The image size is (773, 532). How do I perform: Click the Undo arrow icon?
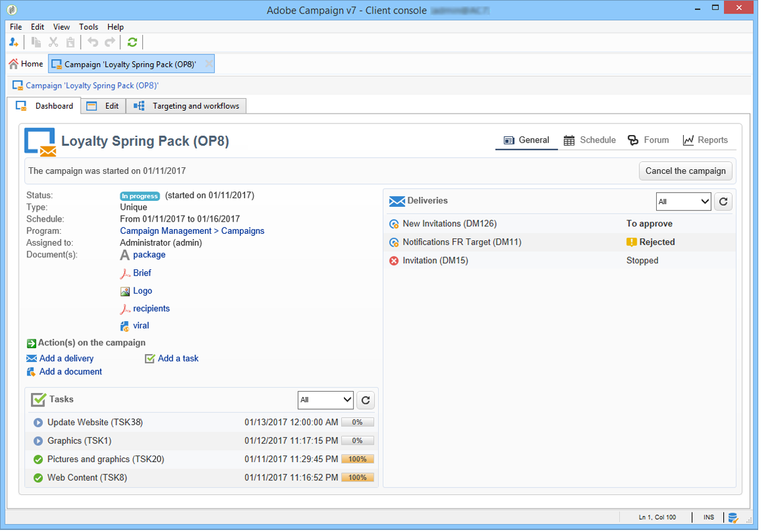(x=93, y=42)
